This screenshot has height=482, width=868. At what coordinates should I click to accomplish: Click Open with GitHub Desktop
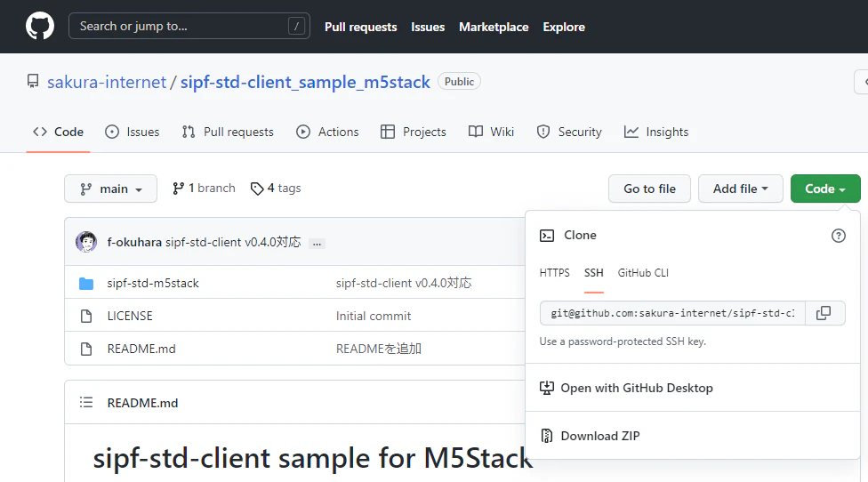637,388
